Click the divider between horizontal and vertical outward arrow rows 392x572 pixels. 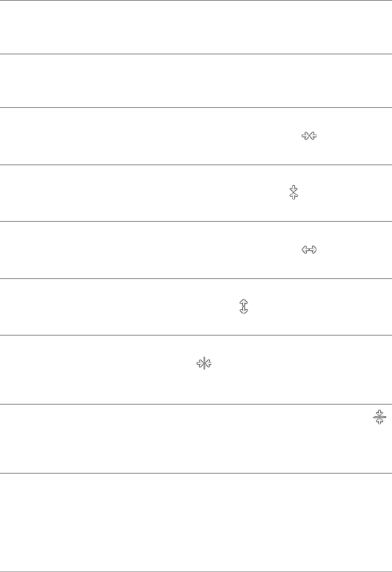pos(196,278)
